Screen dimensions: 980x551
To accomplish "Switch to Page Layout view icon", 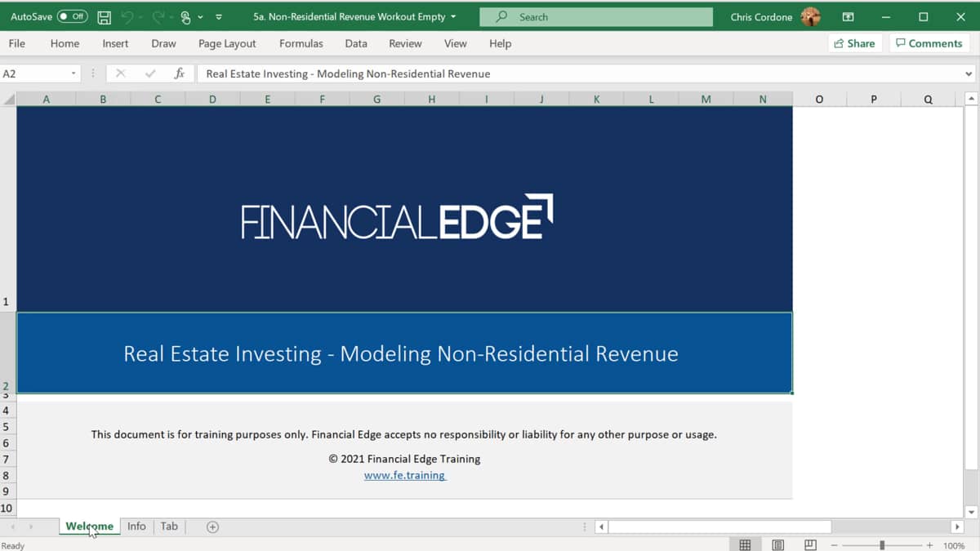I will [x=777, y=545].
